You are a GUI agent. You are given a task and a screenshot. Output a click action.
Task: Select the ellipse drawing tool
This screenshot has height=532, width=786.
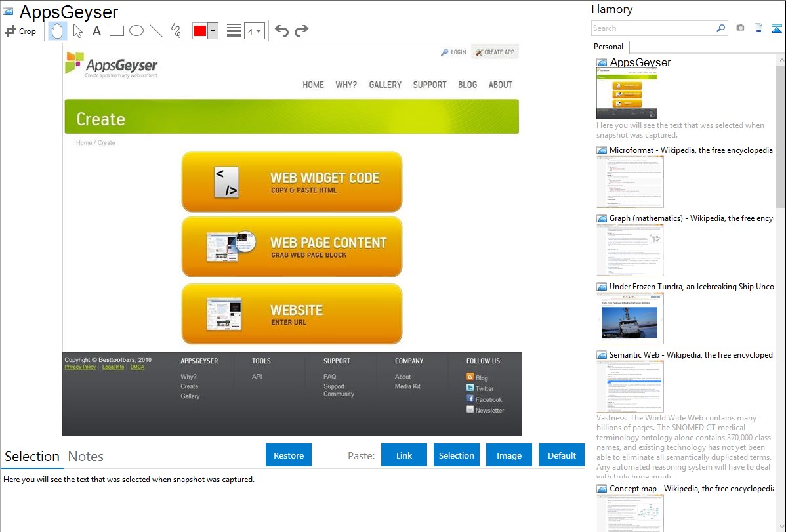pos(136,31)
